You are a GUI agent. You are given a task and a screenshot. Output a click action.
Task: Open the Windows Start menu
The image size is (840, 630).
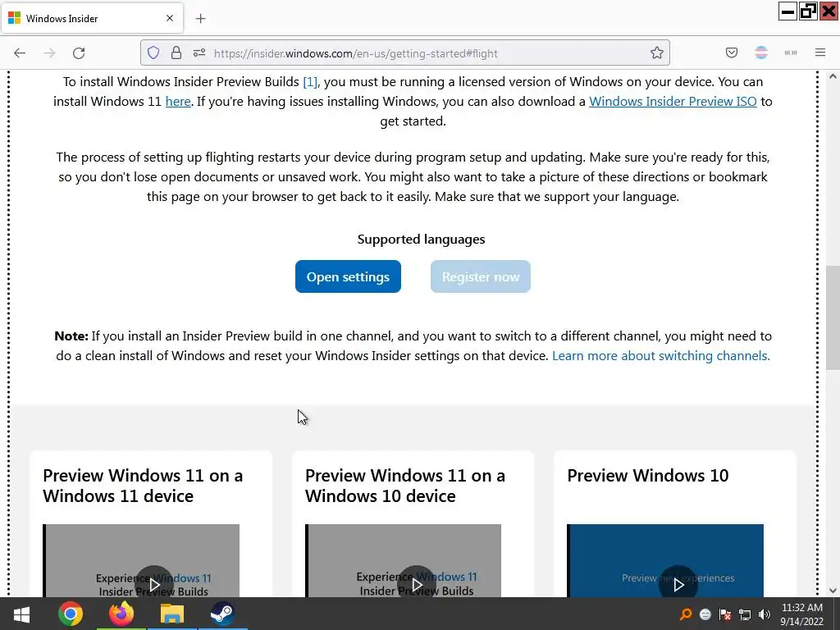pyautogui.click(x=21, y=614)
